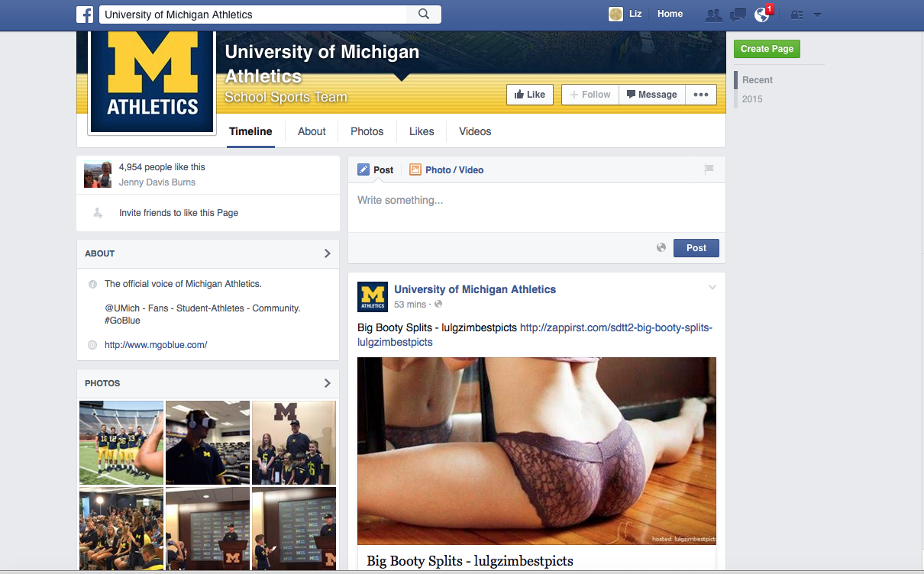This screenshot has width=924, height=574.
Task: Click the website globe icon in About
Action: pos(92,345)
